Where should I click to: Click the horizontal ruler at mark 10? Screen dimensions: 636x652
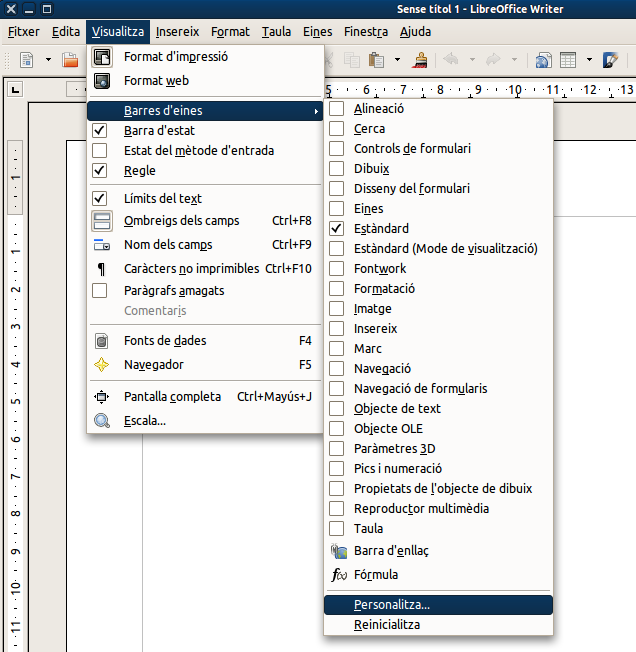(x=515, y=90)
